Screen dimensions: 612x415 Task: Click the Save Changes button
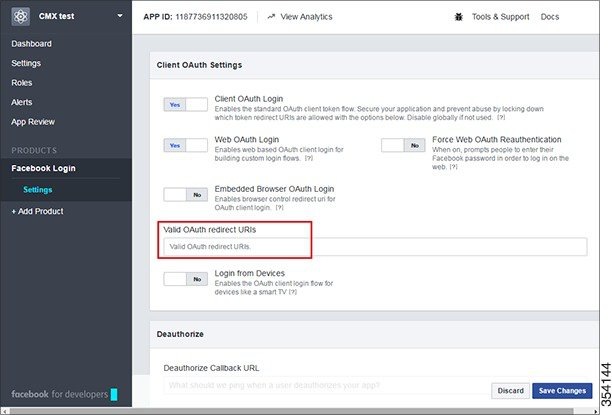pos(562,391)
